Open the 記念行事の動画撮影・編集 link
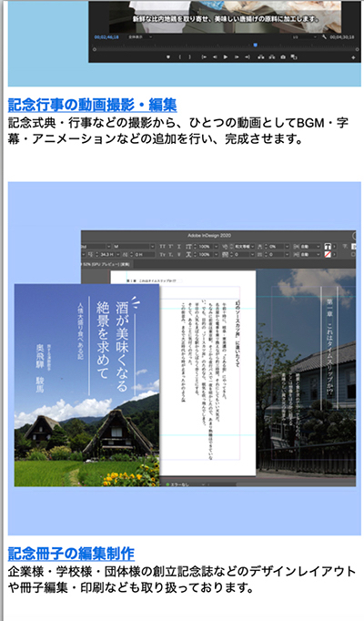 pyautogui.click(x=92, y=105)
